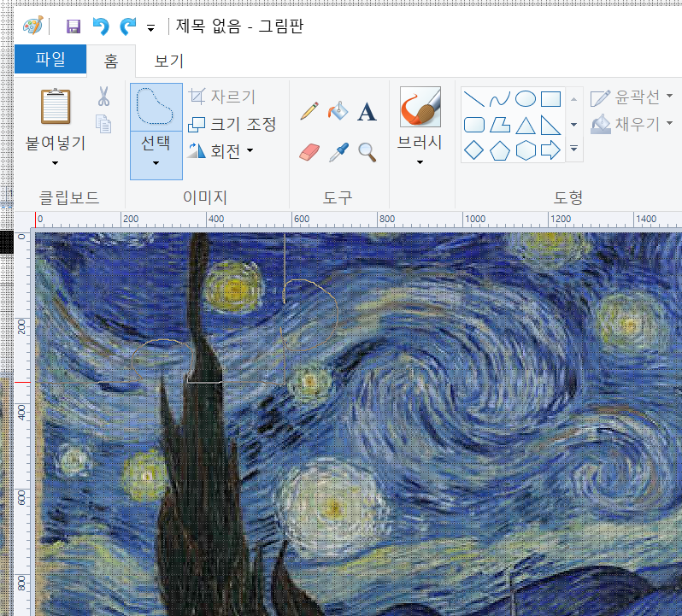Screen dimensions: 682x616
Task: Select the Magnifier tool
Action: [367, 153]
